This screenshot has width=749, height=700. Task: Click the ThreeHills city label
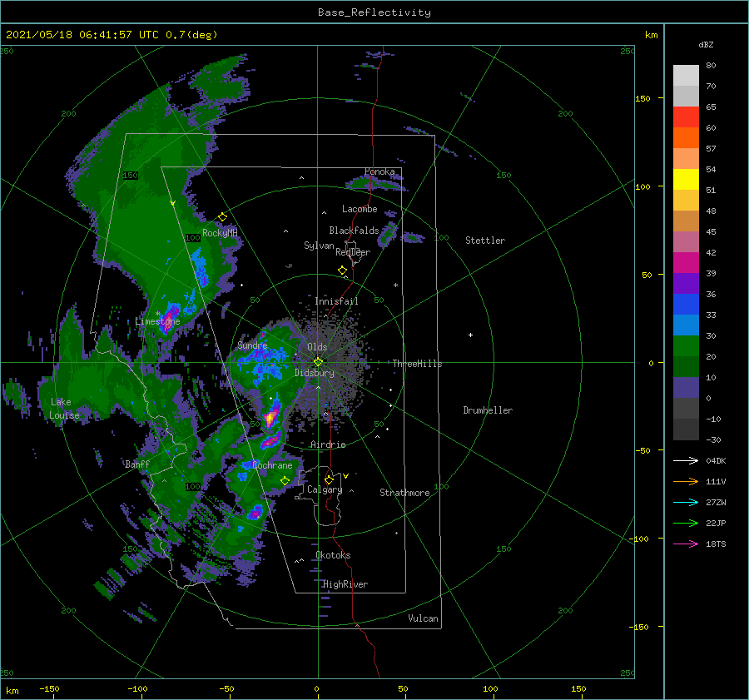(x=418, y=364)
